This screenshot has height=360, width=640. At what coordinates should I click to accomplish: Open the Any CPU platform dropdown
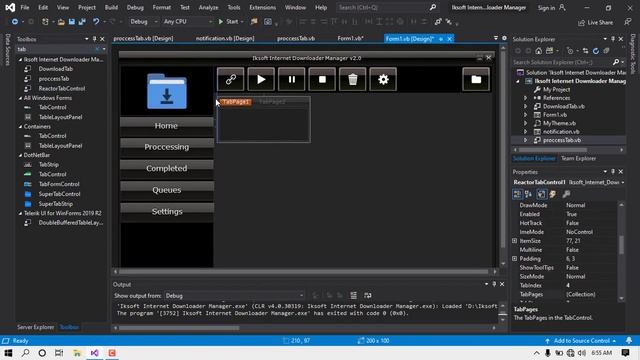188,22
